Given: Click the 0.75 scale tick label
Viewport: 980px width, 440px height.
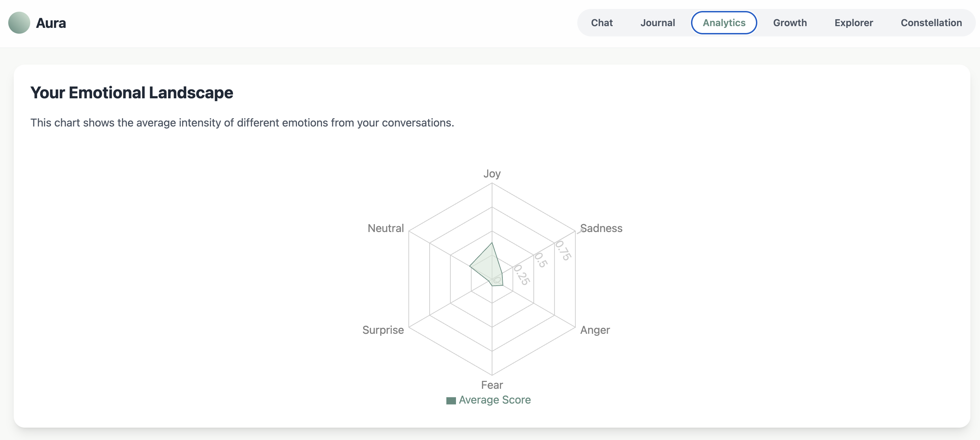Looking at the screenshot, I should [563, 251].
